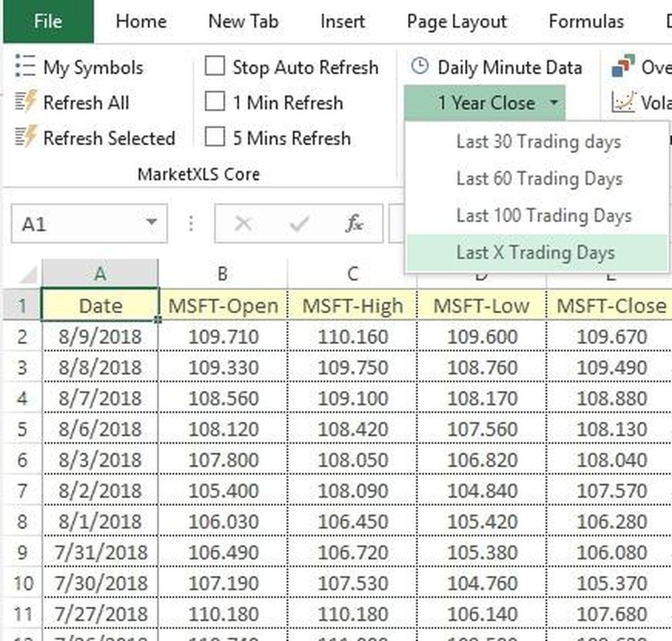Select the open value 105.400
This screenshot has width=672, height=641.
pos(223,490)
